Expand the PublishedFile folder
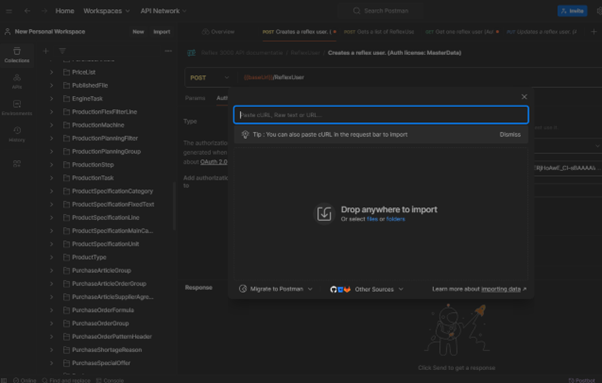 pyautogui.click(x=51, y=85)
